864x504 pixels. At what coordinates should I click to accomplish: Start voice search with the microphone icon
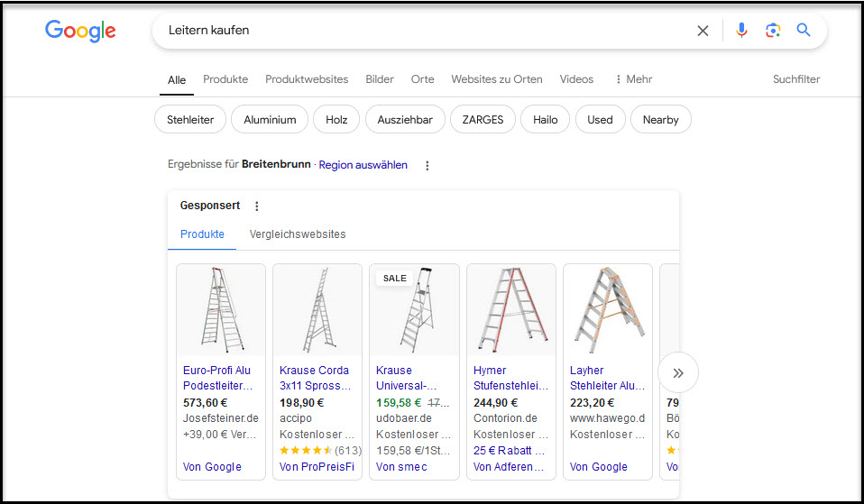[741, 31]
